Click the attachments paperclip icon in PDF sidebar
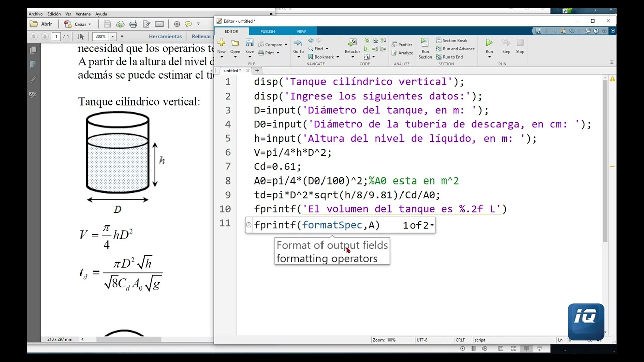This screenshot has height=362, width=644. 33,79
